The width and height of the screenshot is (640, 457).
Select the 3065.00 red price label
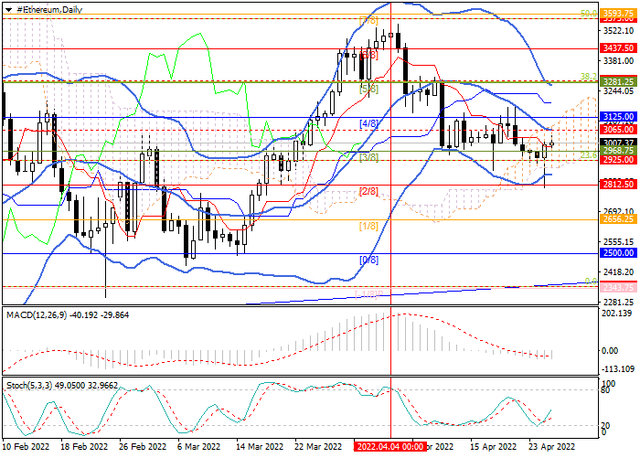(x=618, y=130)
